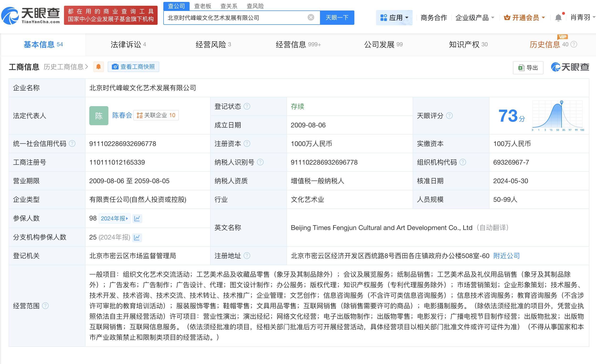Image resolution: width=596 pixels, height=364 pixels.
Task: Click the help icon next to 历史信息 tab
Action: click(x=574, y=44)
